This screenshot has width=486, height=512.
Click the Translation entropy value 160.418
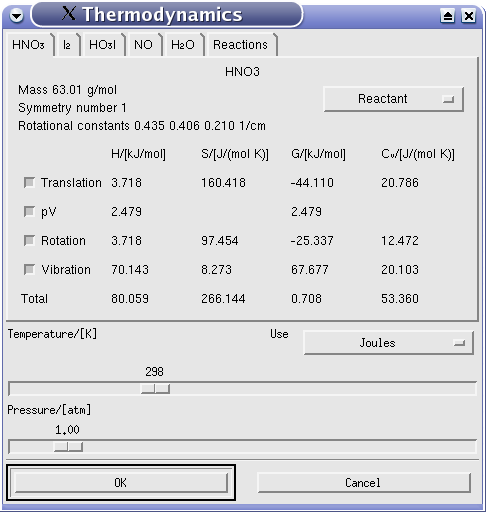pos(223,183)
